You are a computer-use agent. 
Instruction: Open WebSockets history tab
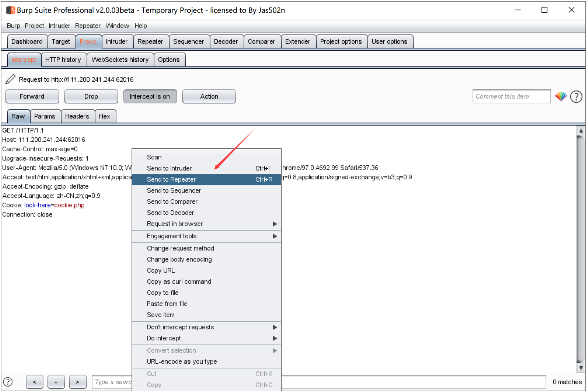[x=120, y=60]
